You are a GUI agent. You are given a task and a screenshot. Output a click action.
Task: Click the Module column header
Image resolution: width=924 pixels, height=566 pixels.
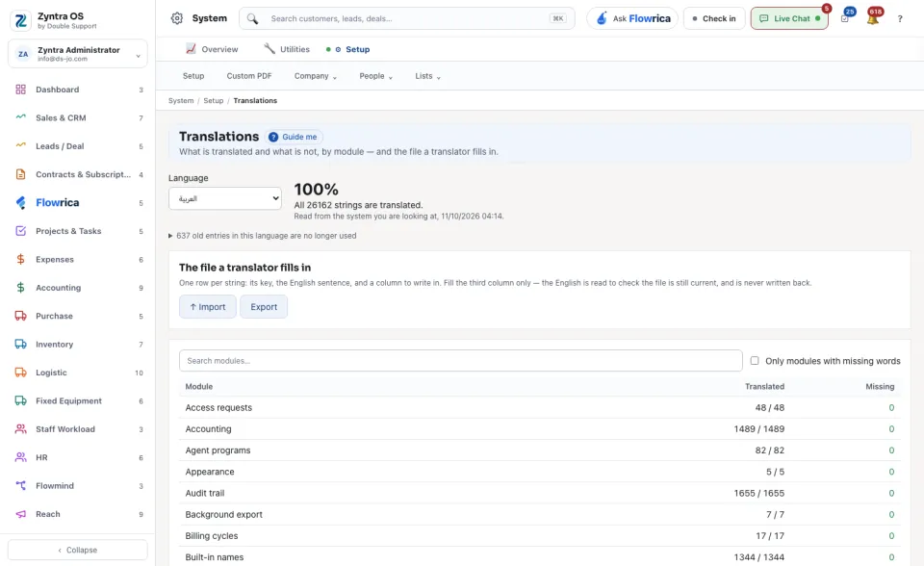(x=198, y=386)
